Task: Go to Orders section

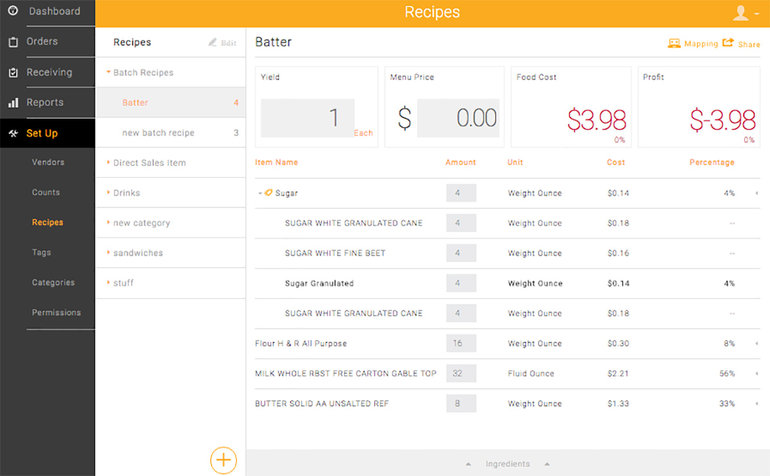Action: (x=42, y=41)
